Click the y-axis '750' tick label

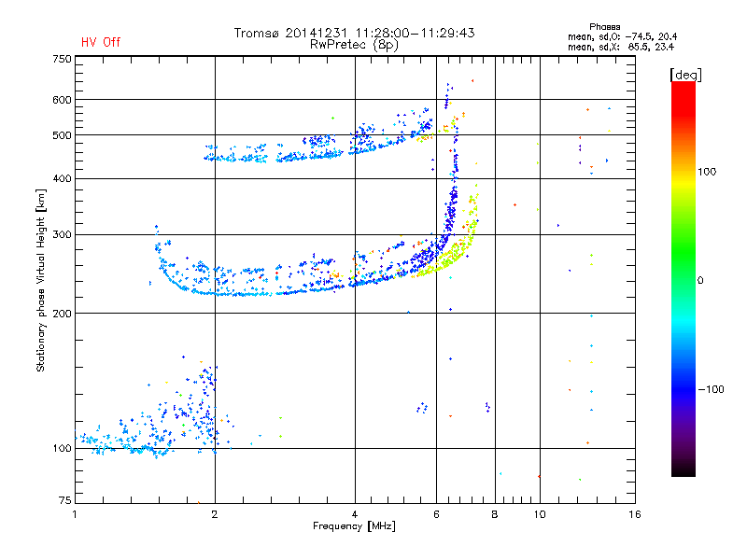click(x=62, y=59)
